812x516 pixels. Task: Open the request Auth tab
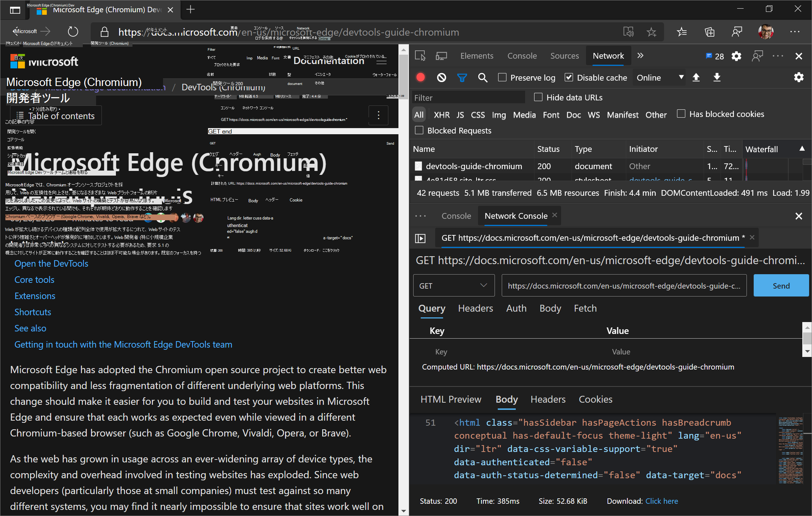(516, 308)
